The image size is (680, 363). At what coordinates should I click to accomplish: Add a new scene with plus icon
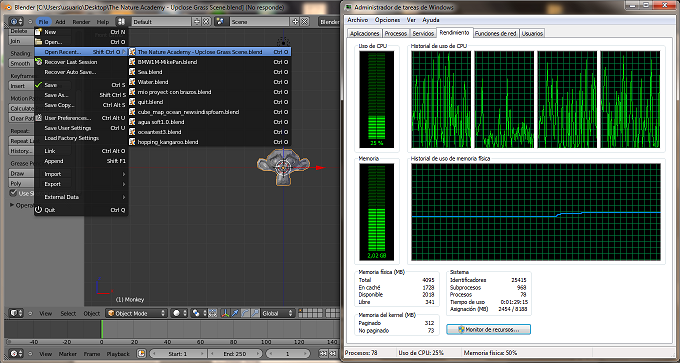[x=295, y=22]
